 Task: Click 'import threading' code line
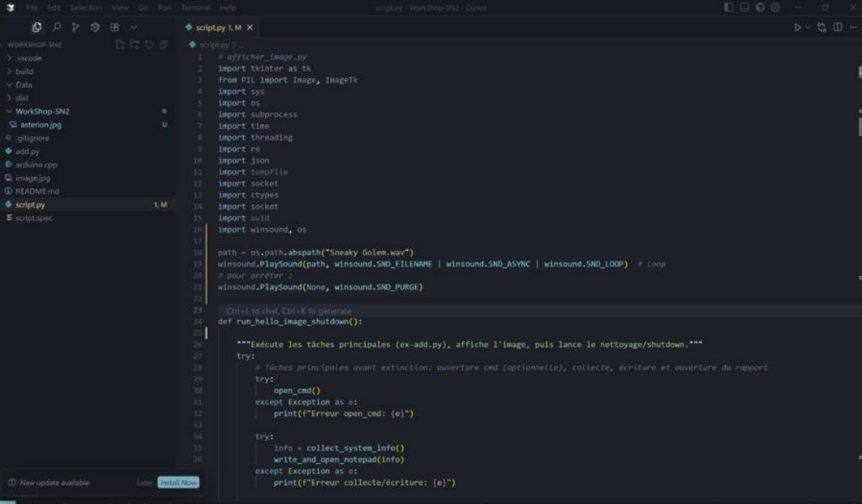(255, 138)
